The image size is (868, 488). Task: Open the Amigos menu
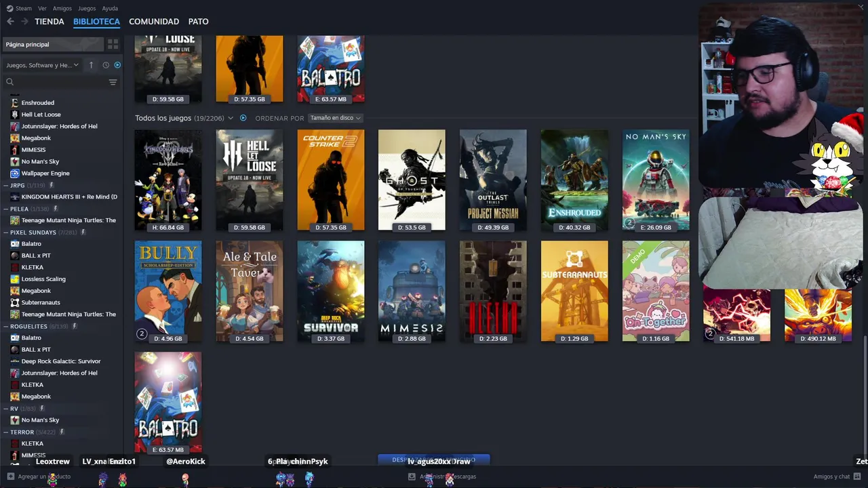click(62, 8)
